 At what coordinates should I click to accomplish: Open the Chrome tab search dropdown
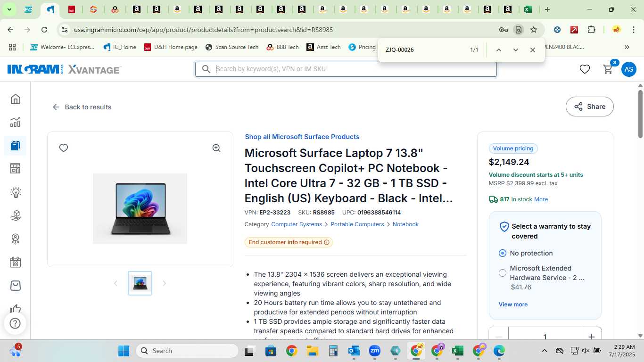click(x=9, y=9)
